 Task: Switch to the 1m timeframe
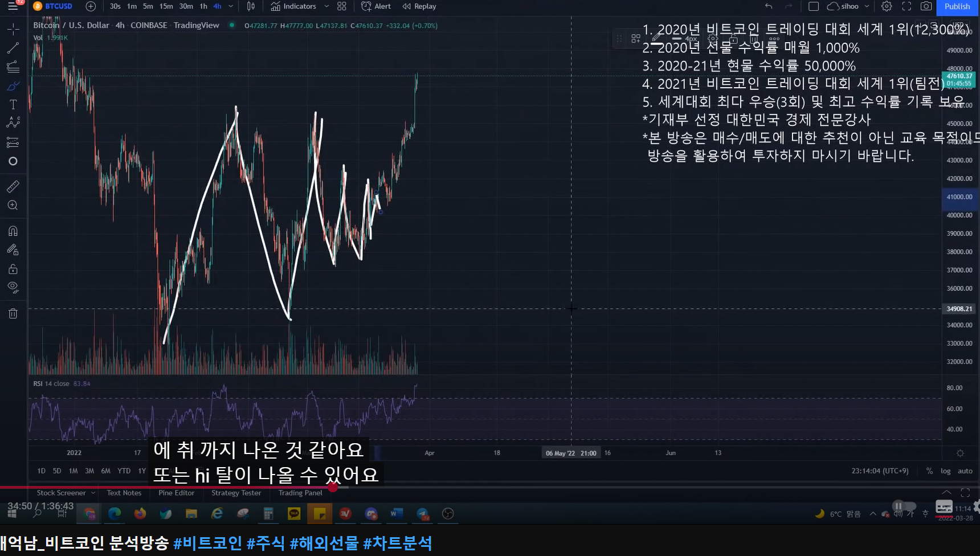pyautogui.click(x=132, y=6)
